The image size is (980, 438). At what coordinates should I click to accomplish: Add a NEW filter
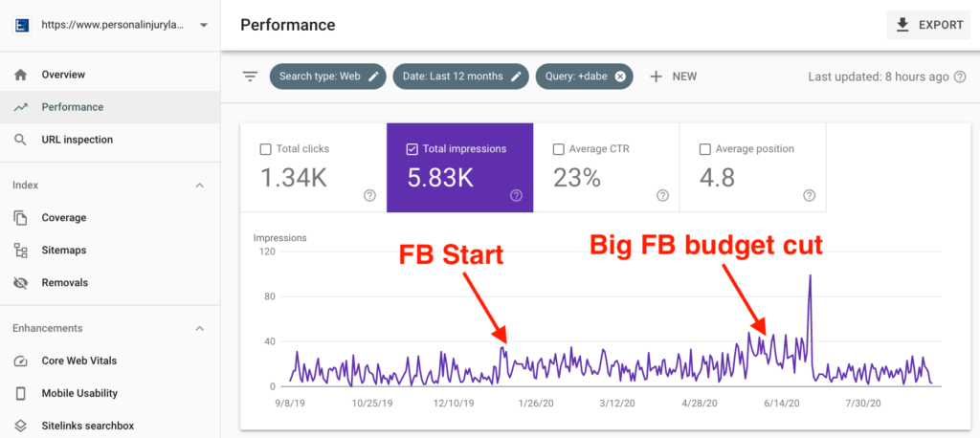(x=673, y=77)
